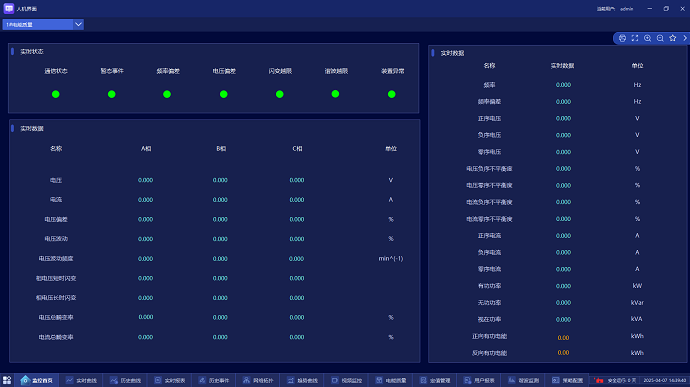Click the red alarm icon by 安全运行
This screenshot has width=690, height=387.
pos(599,380)
